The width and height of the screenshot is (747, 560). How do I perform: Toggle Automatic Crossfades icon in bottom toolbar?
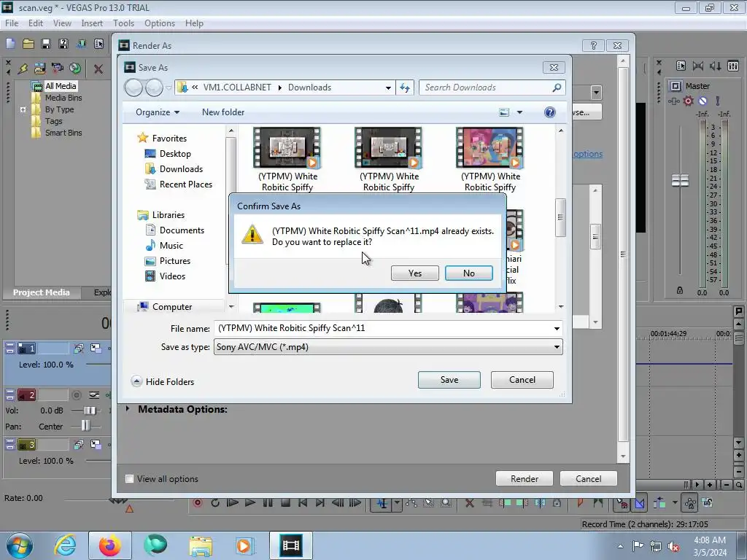click(639, 503)
